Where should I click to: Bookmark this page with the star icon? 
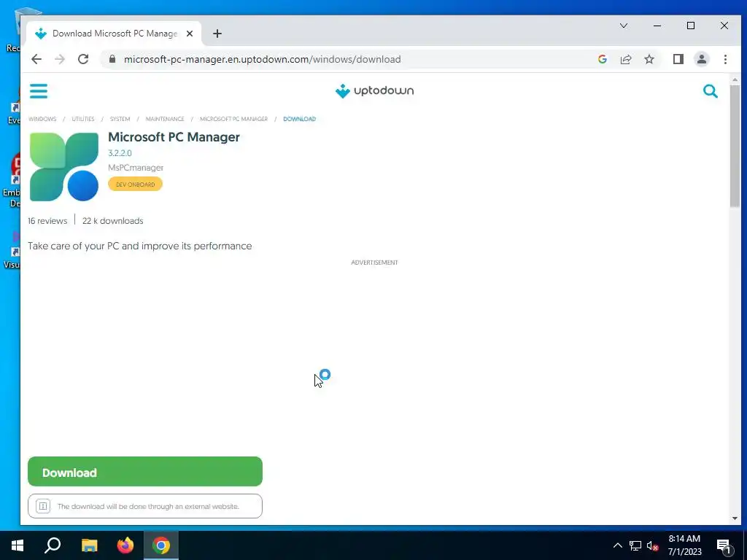tap(649, 59)
